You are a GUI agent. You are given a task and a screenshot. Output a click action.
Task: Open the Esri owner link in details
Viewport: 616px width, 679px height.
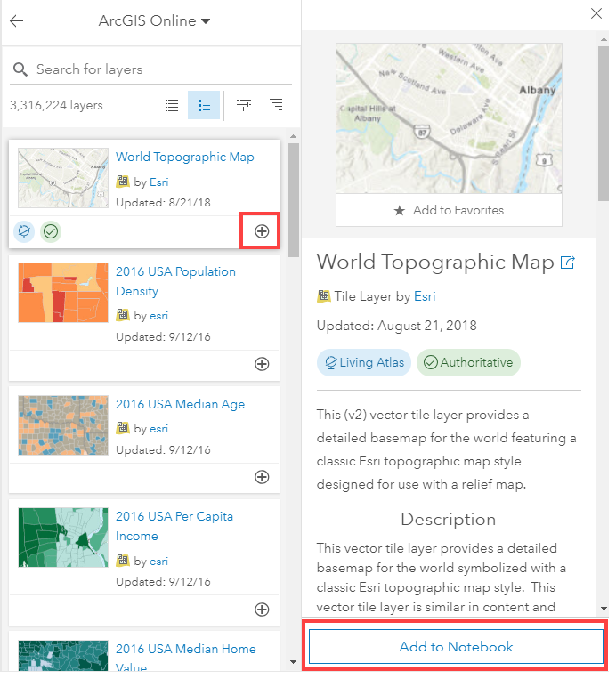(425, 296)
